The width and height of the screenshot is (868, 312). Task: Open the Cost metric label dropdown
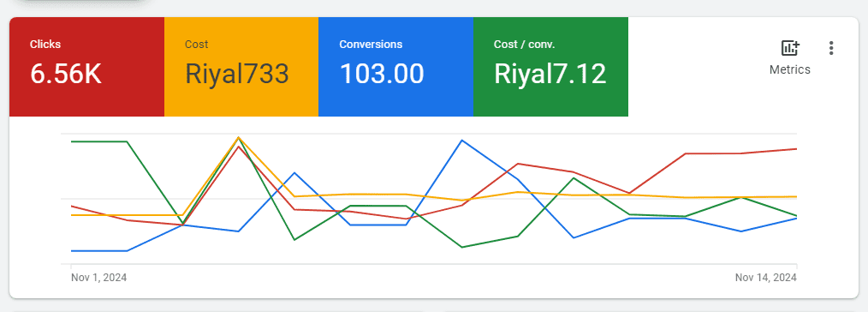[197, 45]
